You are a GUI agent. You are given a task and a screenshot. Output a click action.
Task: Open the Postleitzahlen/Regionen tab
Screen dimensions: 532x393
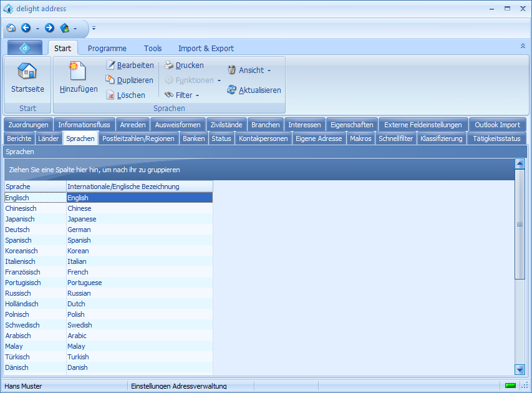(x=138, y=138)
